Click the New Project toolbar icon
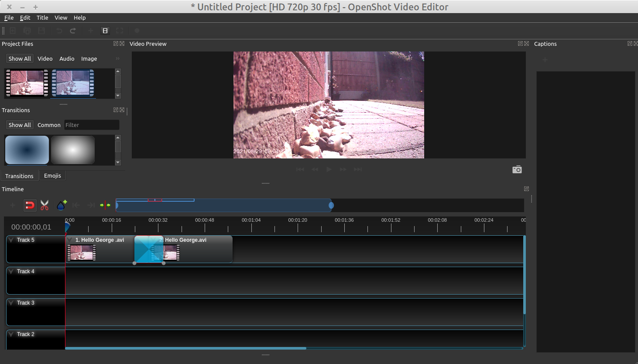638x364 pixels. pyautogui.click(x=13, y=31)
